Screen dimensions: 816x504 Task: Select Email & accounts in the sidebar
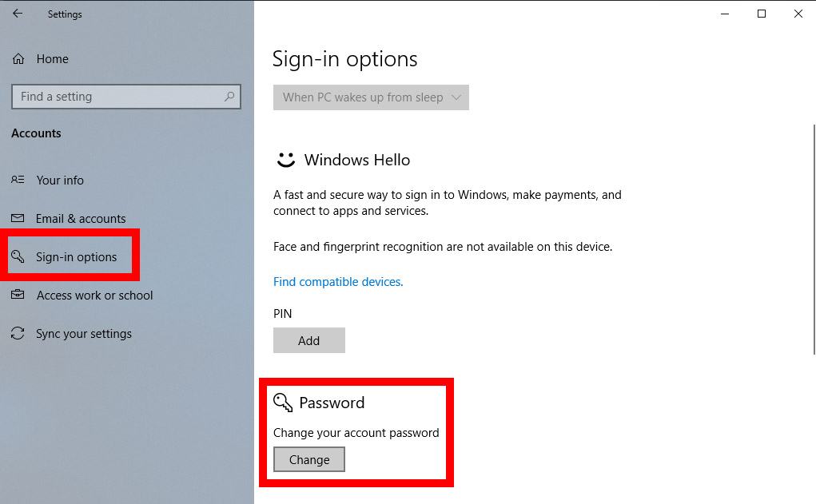81,218
